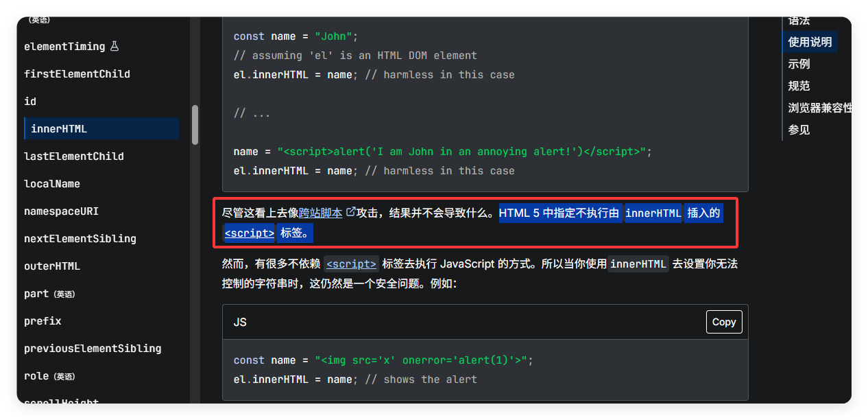868x420 pixels.
Task: Open namespaceURI sidebar entry
Action: [x=62, y=211]
